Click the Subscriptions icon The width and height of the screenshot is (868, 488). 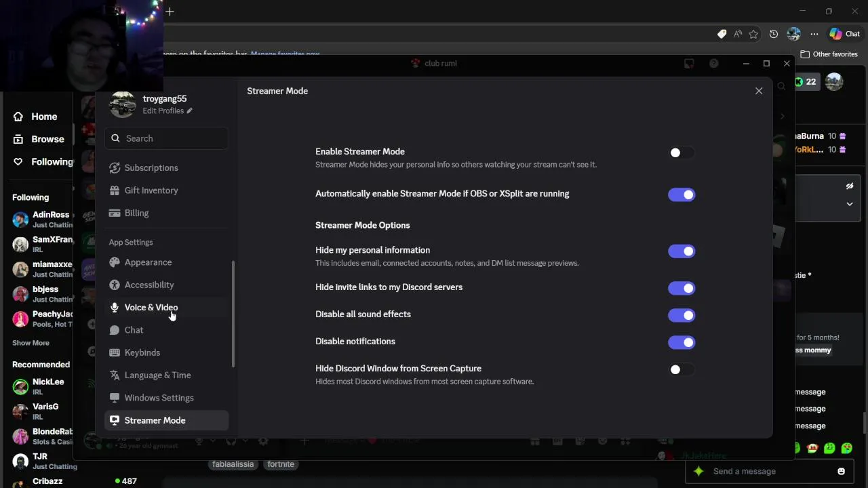115,167
